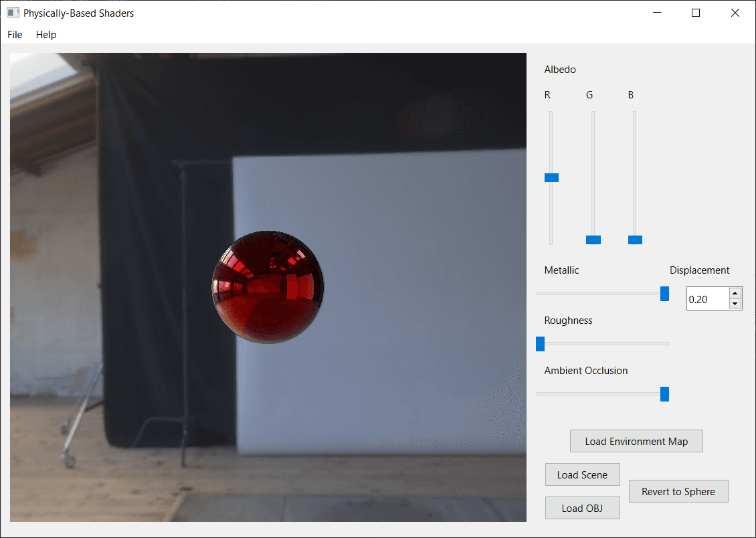The width and height of the screenshot is (756, 538).
Task: Click the Albedo B slider handle
Action: (635, 240)
